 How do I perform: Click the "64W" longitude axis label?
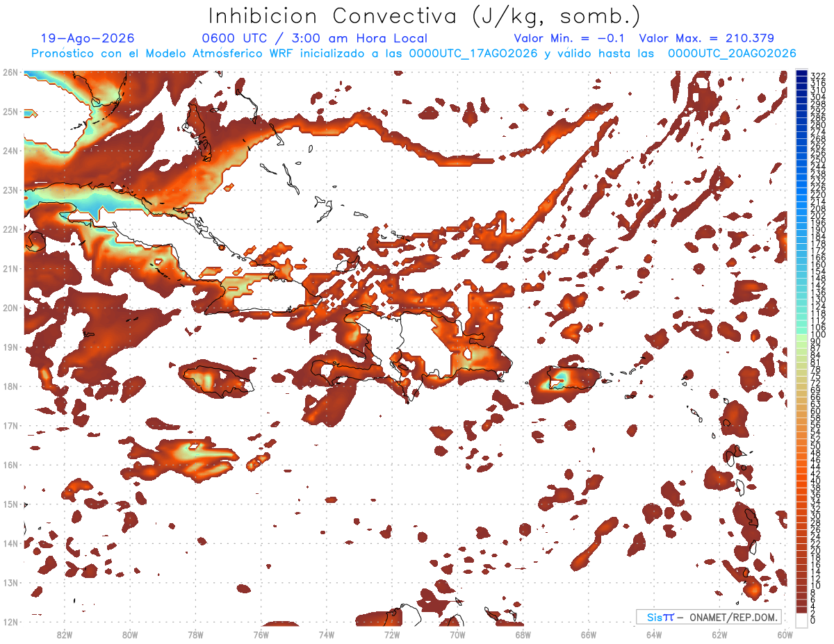tap(654, 634)
